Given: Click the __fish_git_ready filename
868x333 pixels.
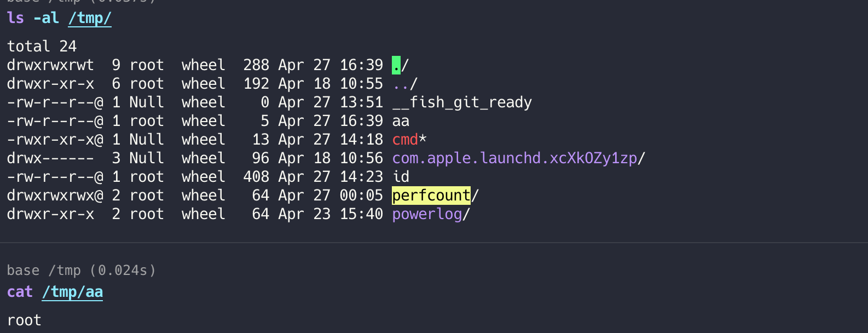Looking at the screenshot, I should [462, 102].
